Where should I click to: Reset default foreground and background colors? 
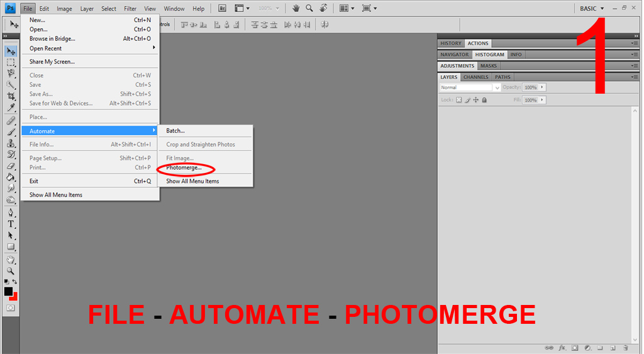6,282
